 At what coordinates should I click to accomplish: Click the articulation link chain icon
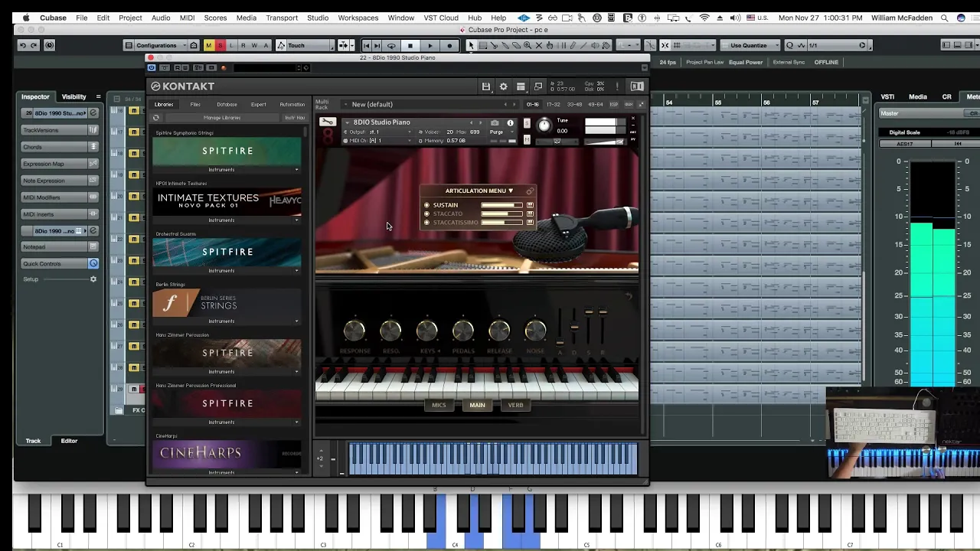(530, 191)
